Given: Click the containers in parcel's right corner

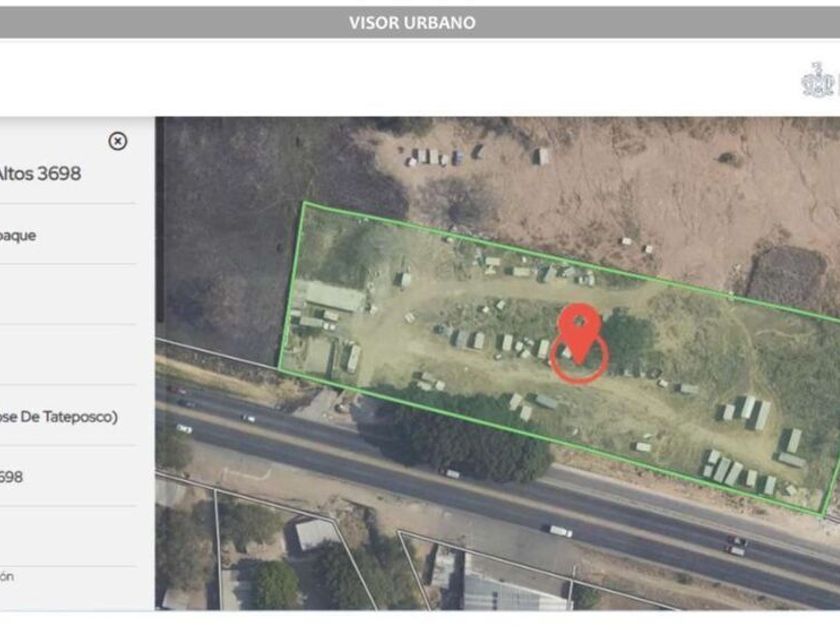Looking at the screenshot, I should tap(750, 467).
